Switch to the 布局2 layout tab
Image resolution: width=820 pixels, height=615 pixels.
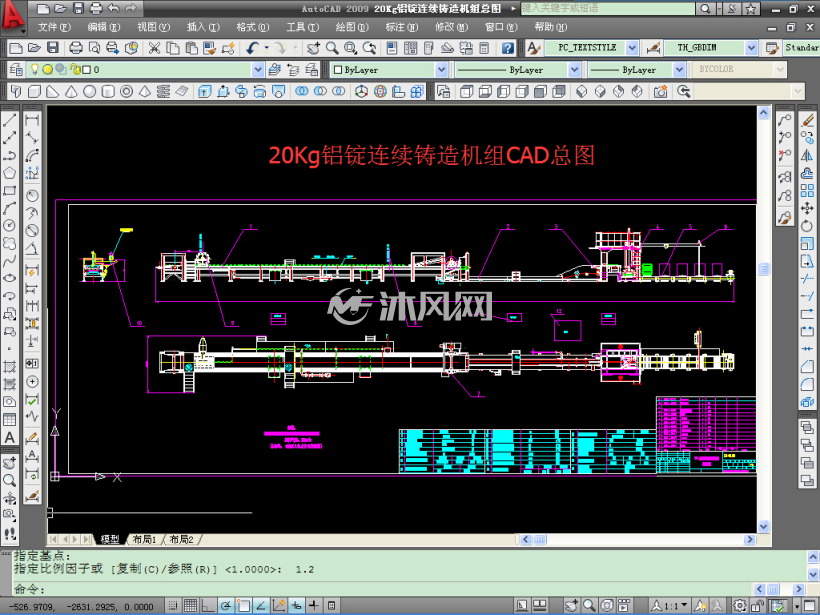click(181, 539)
